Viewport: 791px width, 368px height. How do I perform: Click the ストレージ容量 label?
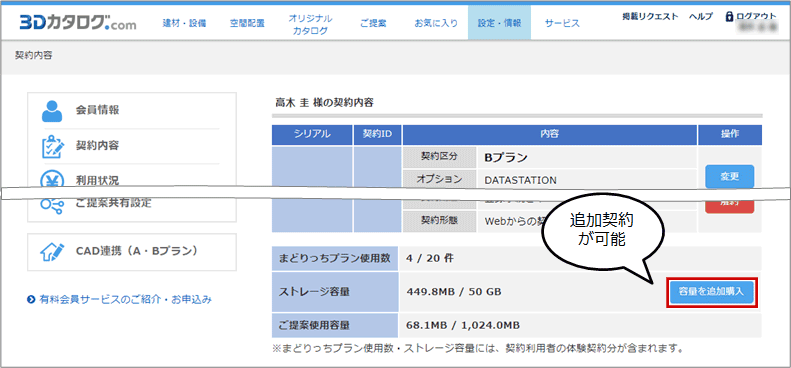335,292
